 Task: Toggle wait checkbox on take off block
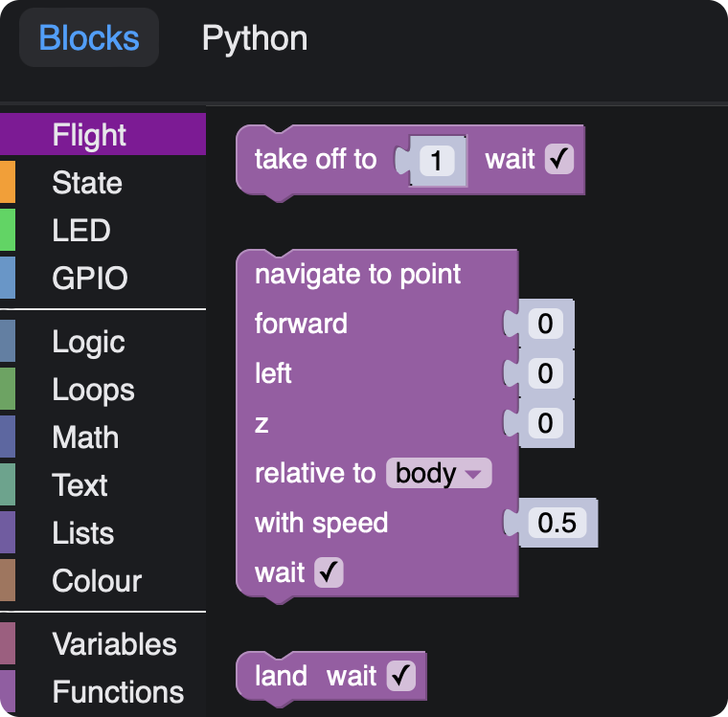pyautogui.click(x=558, y=159)
